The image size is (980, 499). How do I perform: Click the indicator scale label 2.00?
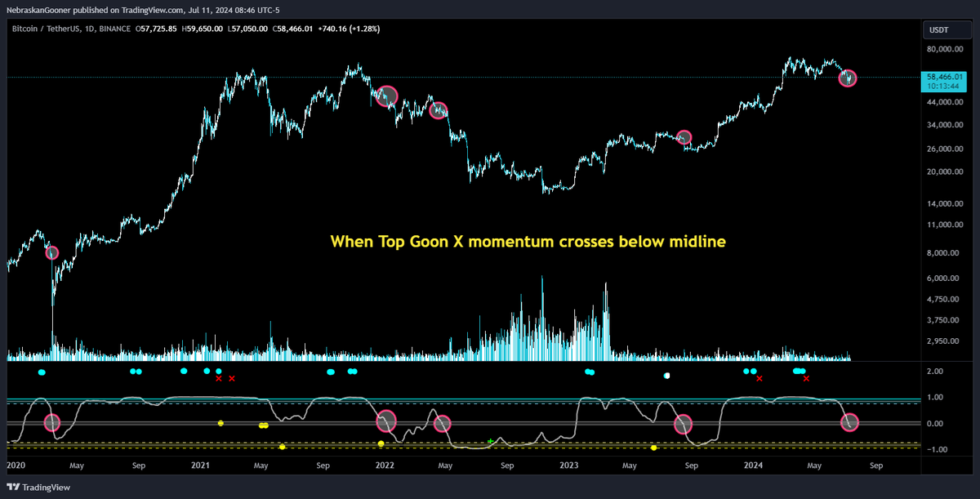click(x=937, y=372)
